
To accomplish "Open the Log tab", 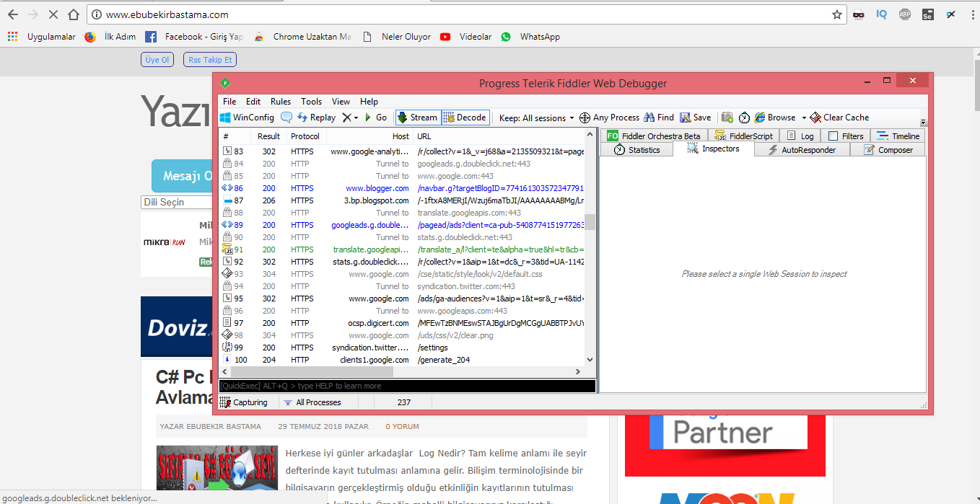I will coord(800,136).
